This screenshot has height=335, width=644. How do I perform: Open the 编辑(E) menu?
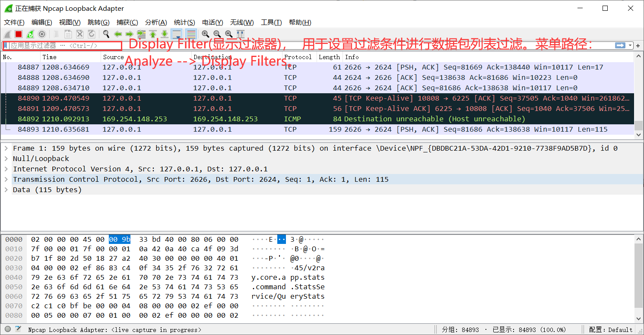pyautogui.click(x=42, y=22)
